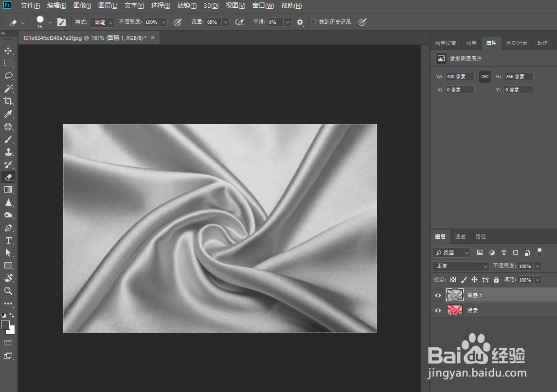The width and height of the screenshot is (557, 392).
Task: Toggle pressure for opacity
Action: click(178, 22)
